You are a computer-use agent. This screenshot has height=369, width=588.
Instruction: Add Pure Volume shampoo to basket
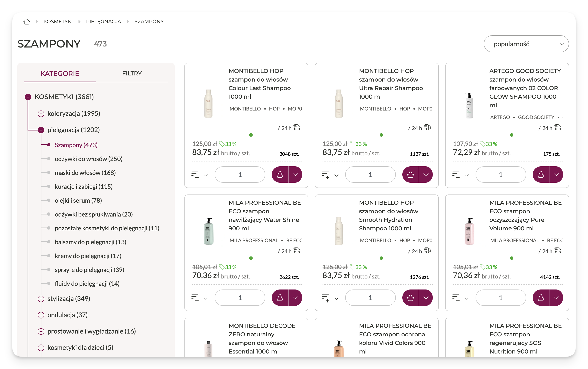pos(541,298)
